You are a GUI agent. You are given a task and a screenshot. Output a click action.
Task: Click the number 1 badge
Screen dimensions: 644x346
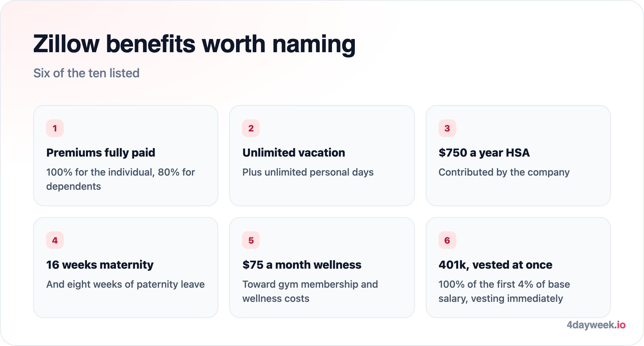tap(55, 128)
